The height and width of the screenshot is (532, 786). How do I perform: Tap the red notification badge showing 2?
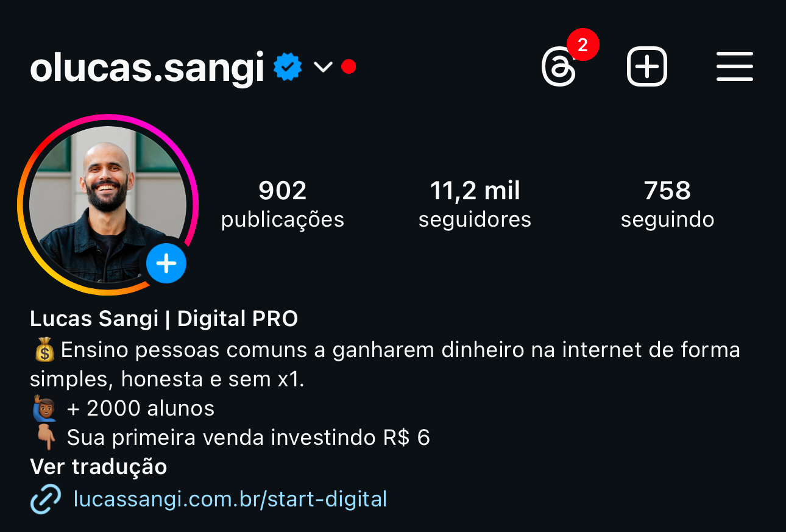pos(582,45)
